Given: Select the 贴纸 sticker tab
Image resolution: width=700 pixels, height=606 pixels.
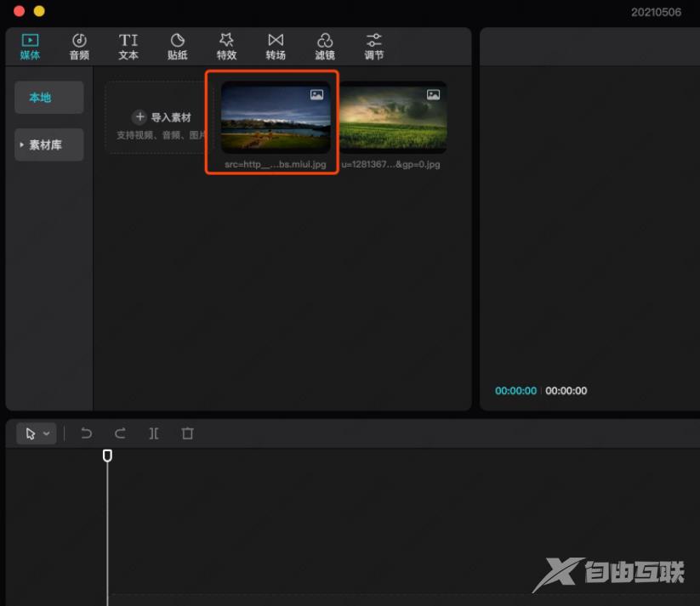Looking at the screenshot, I should tap(177, 47).
